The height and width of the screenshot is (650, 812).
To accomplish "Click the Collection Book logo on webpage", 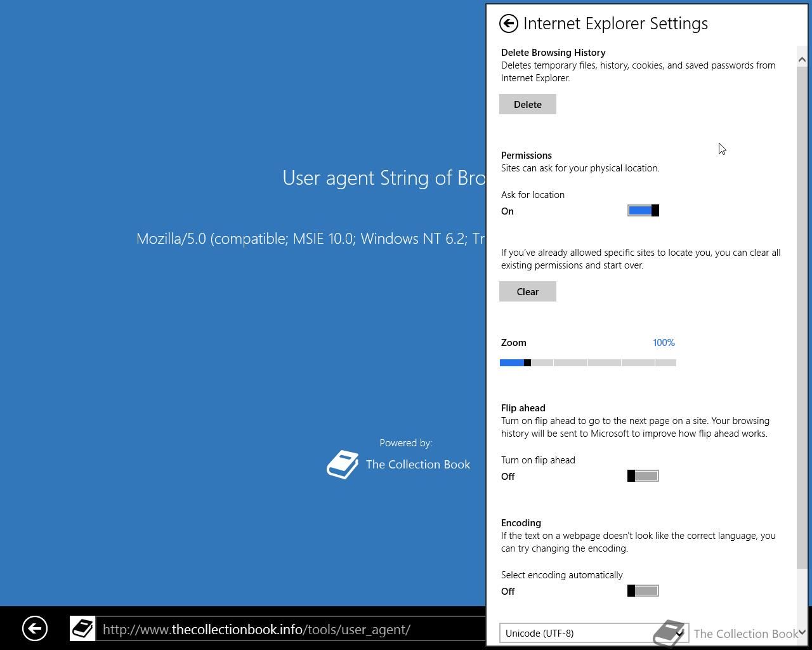I will (x=343, y=465).
